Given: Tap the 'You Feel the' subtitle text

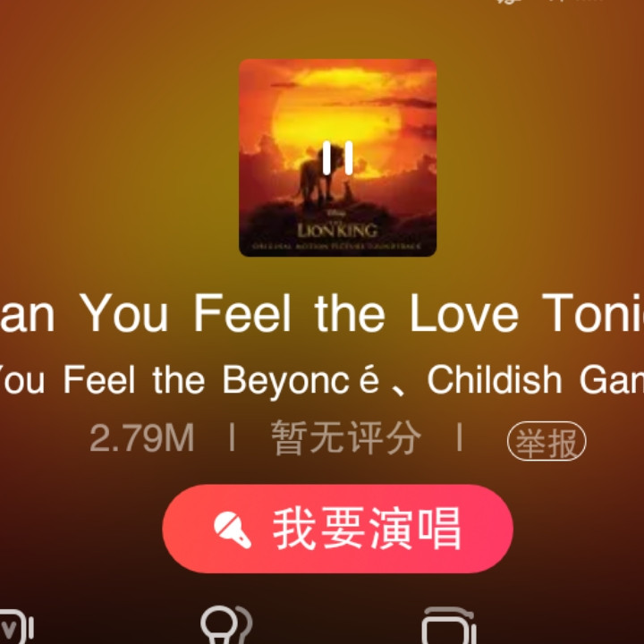Looking at the screenshot, I should [102, 380].
